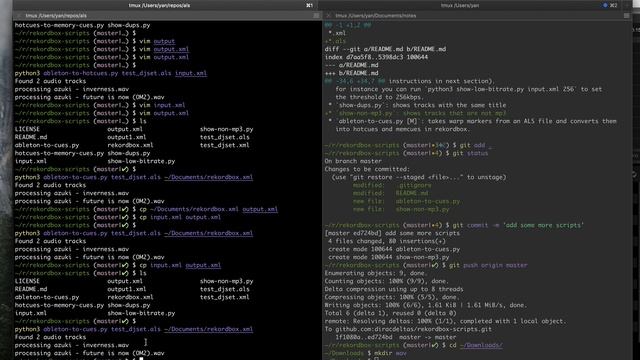Click 'Total 6 (delta 1), reused 0' line
This screenshot has width=640, height=360.
[390, 313]
